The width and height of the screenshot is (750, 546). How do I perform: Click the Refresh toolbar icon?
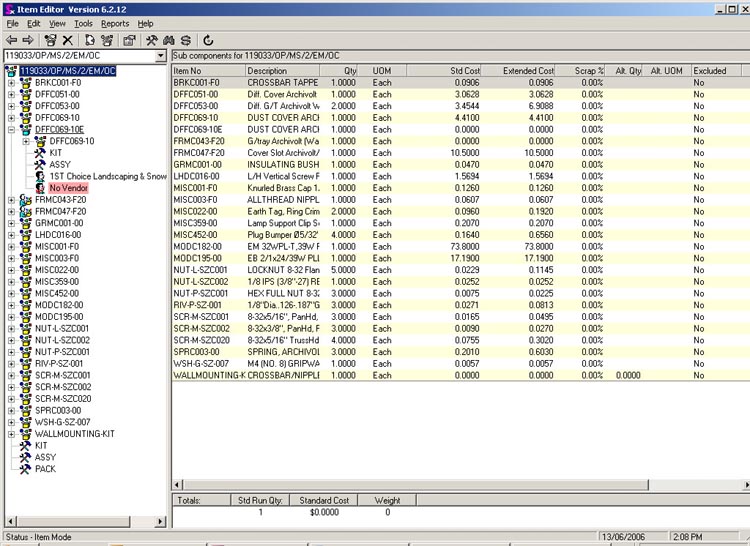click(x=207, y=40)
